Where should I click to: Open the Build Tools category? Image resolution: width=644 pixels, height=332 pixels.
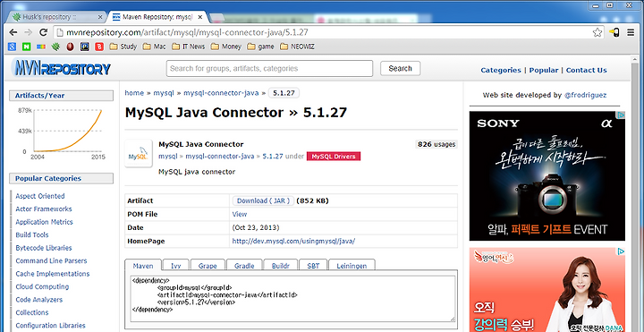[x=32, y=234]
